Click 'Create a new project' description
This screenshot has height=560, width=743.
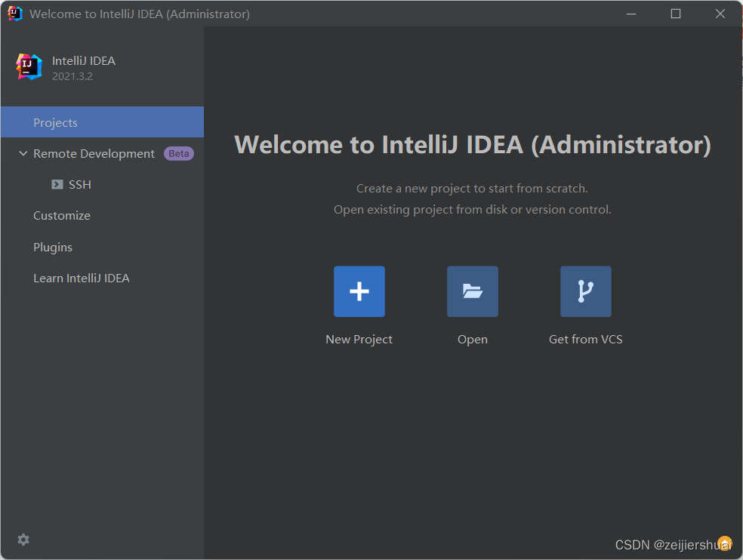click(x=473, y=189)
